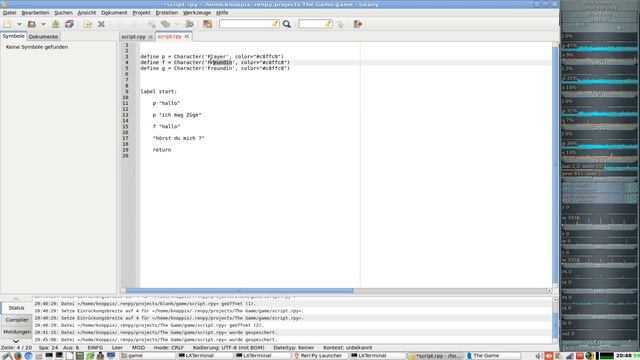The image size is (640, 360).
Task: Switch to the Symbole sidebar tab
Action: [x=13, y=36]
